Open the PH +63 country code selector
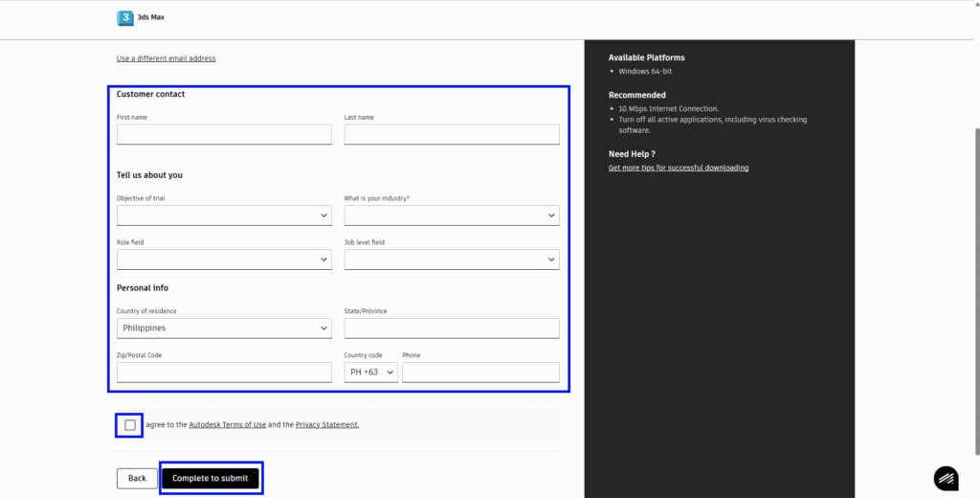 pyautogui.click(x=370, y=373)
